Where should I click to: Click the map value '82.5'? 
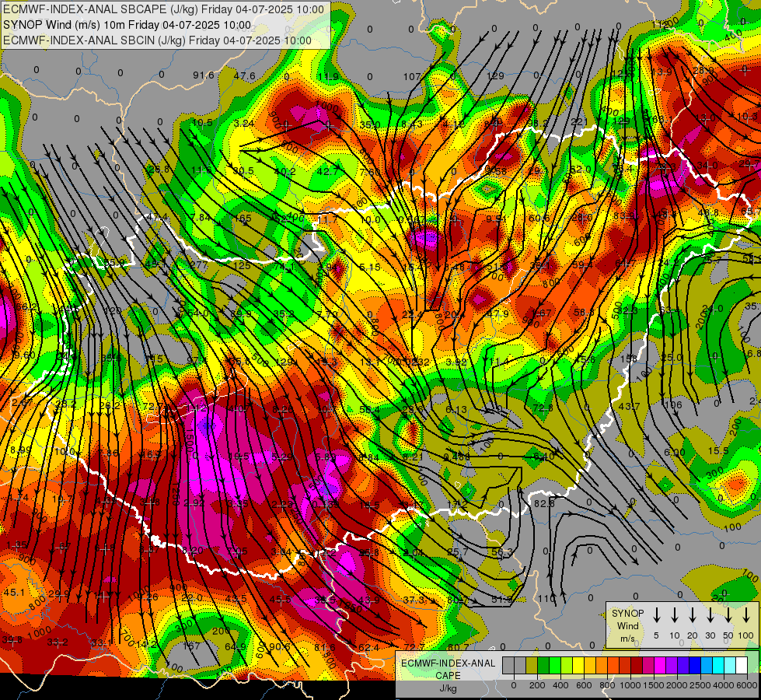click(x=544, y=504)
